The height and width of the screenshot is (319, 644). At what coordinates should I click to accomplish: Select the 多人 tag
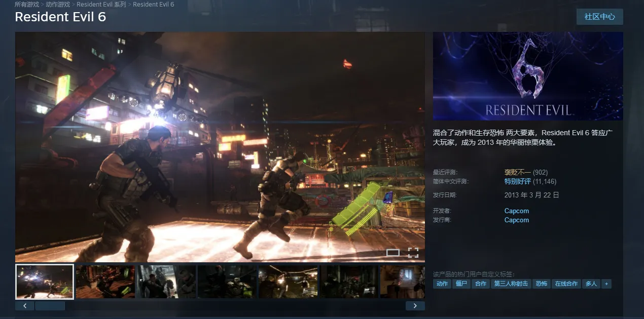591,284
